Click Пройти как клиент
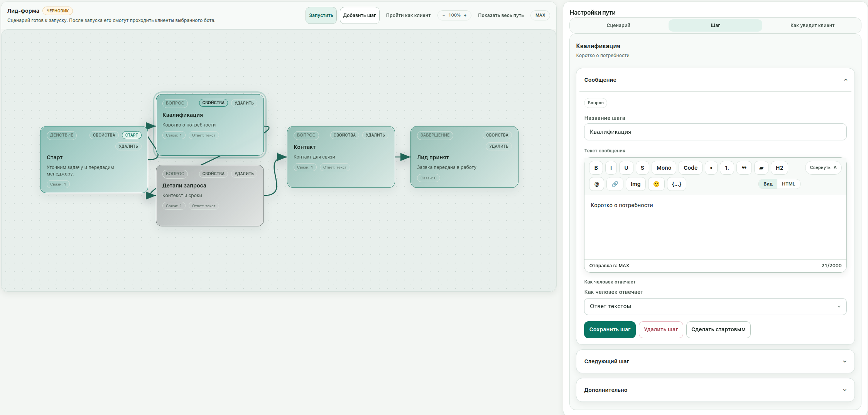Viewport: 868px width, 415px height. 408,15
